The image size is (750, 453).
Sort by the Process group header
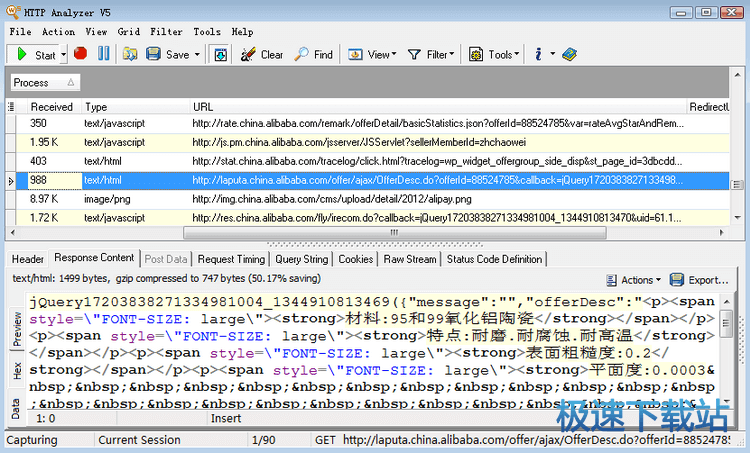point(45,82)
